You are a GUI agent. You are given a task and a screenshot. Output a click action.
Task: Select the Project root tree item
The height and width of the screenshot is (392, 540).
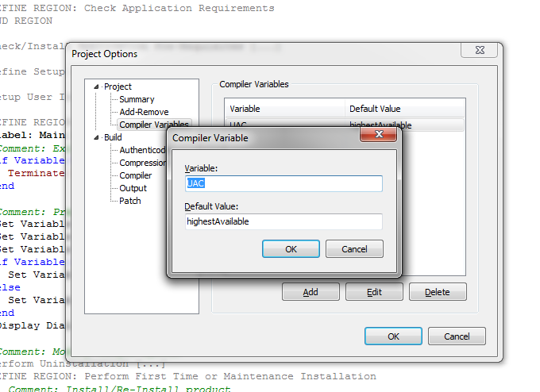118,86
